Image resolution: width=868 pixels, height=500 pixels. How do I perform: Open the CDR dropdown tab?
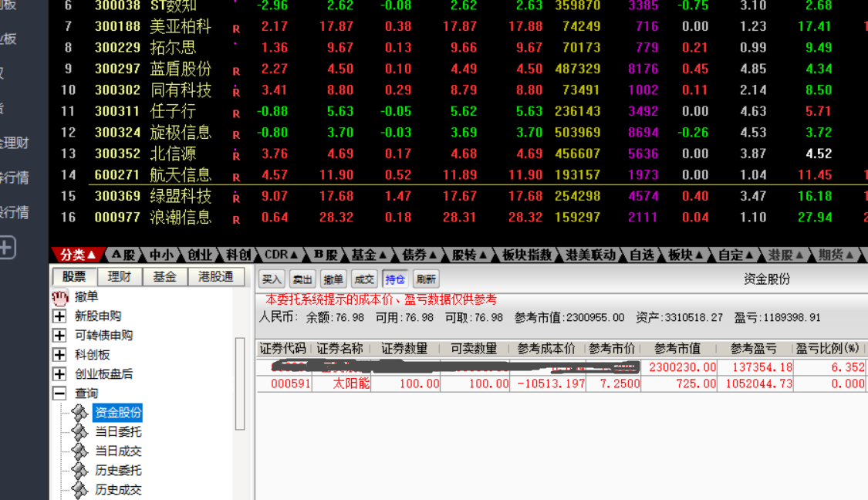click(x=281, y=255)
